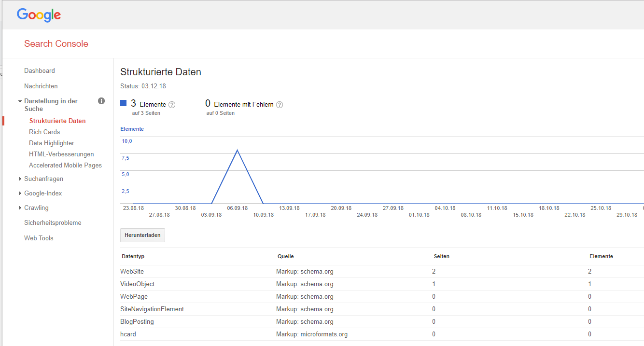Screen dimensions: 644x346
Task: Click the chart peak near 06.09.18
Action: 237,150
